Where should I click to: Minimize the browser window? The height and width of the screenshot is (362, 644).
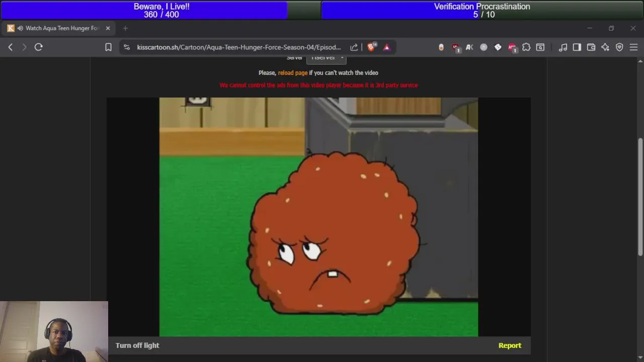point(590,28)
